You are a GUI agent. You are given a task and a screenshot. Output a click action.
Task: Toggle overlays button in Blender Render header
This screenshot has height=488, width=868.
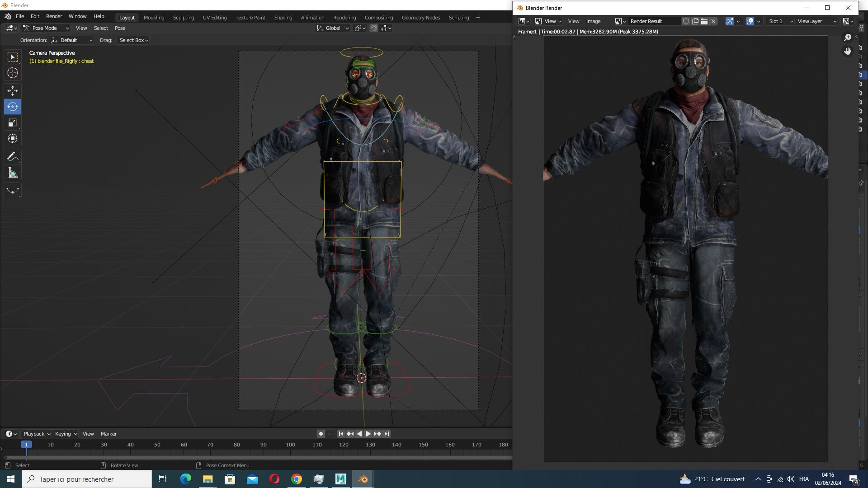[750, 21]
